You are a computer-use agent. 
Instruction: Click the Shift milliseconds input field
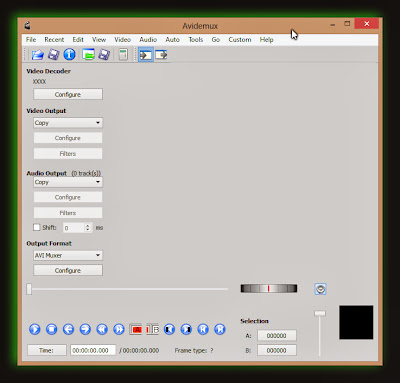tap(74, 228)
